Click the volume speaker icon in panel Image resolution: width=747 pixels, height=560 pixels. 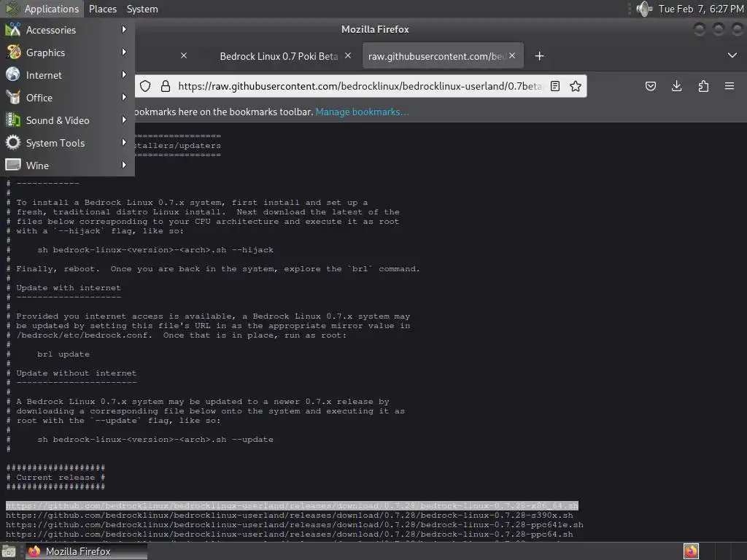coord(644,9)
